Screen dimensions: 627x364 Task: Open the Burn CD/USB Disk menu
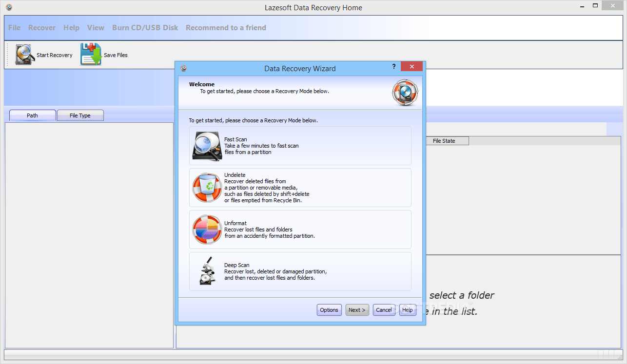[145, 27]
